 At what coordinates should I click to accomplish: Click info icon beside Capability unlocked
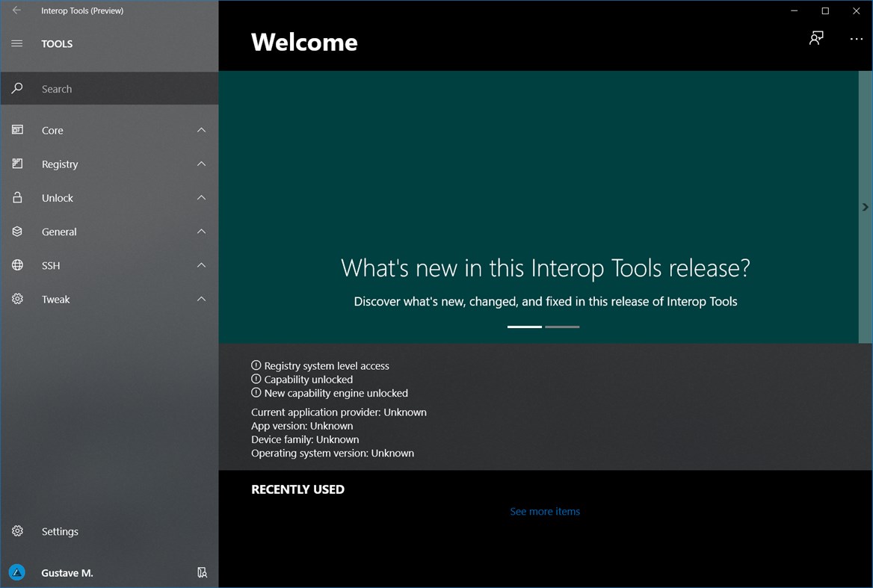tap(256, 379)
